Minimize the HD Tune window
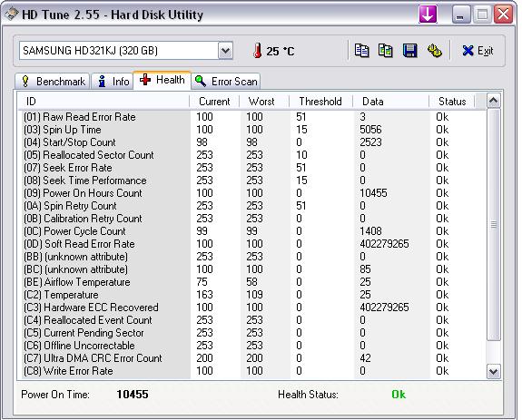This screenshot has width=522, height=420. tap(461, 15)
